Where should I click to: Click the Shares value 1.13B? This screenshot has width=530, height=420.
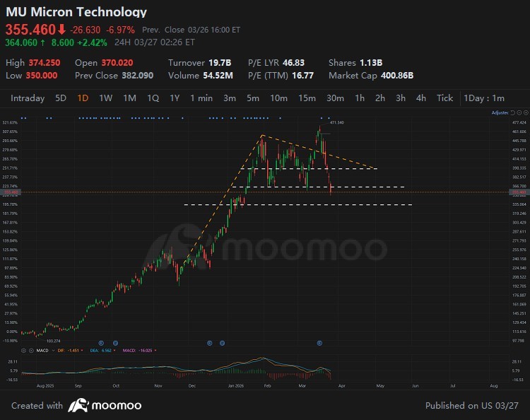click(371, 63)
